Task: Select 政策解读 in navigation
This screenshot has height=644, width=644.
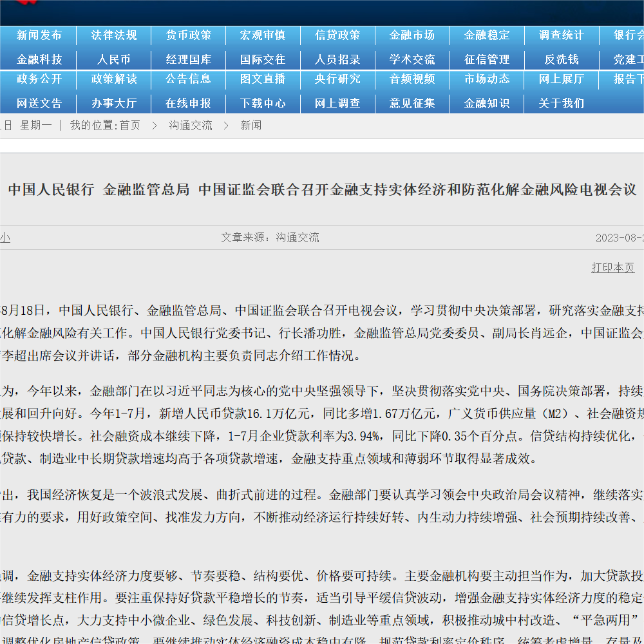Action: pyautogui.click(x=114, y=79)
